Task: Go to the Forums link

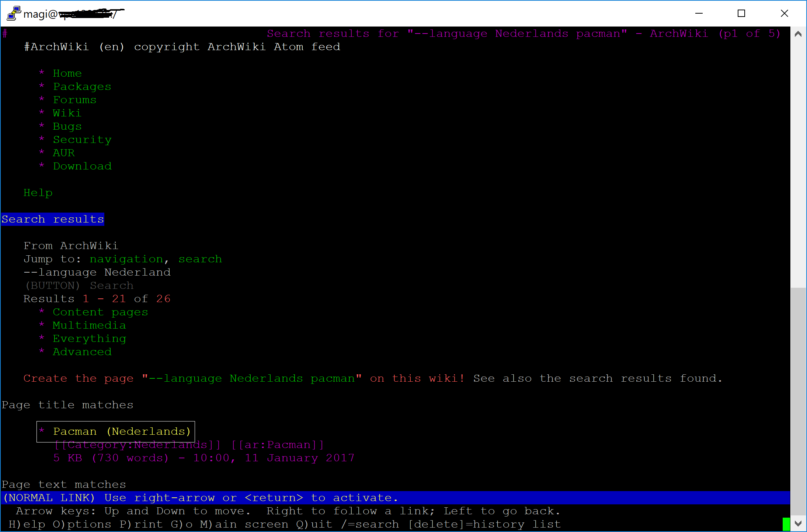Action: click(x=74, y=100)
